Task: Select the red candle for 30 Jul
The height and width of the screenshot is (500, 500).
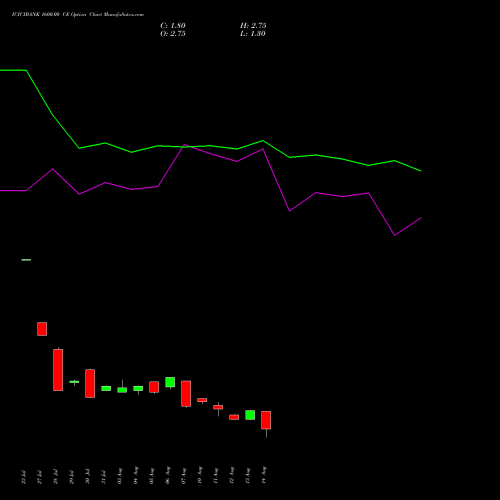Action: (90, 383)
